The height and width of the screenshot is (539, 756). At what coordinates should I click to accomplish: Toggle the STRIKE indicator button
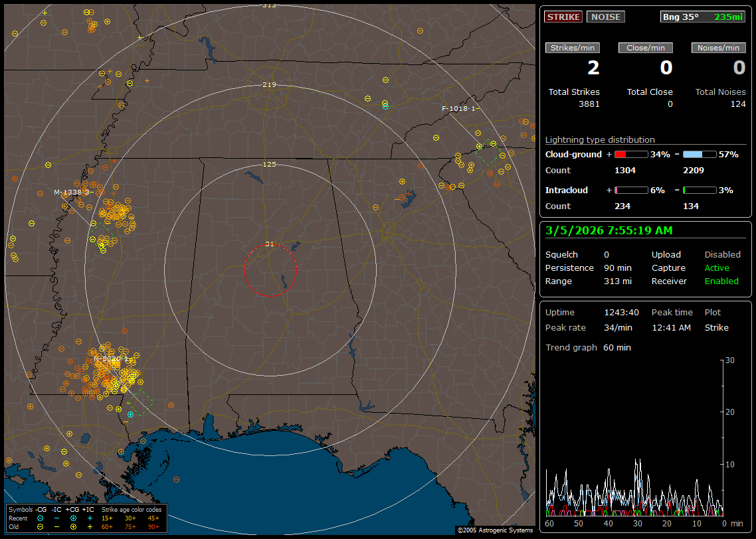(x=563, y=17)
